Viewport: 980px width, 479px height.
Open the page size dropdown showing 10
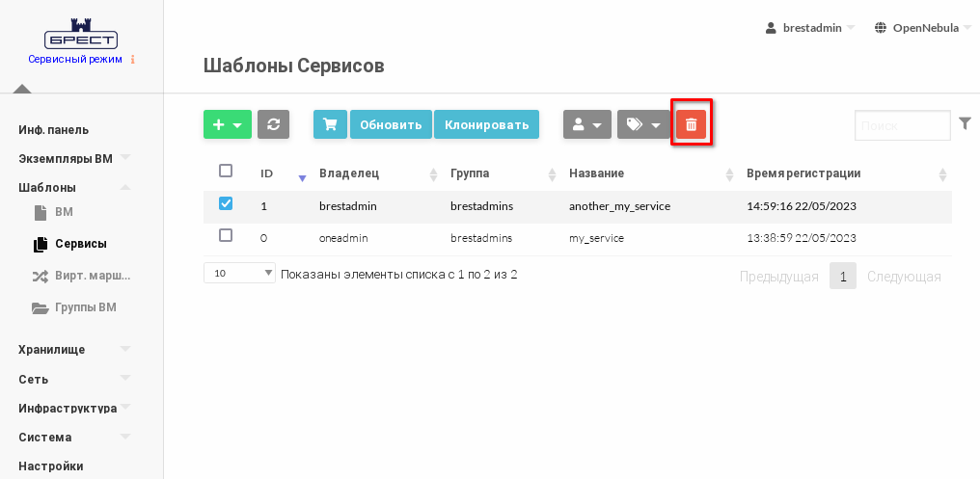(x=239, y=274)
